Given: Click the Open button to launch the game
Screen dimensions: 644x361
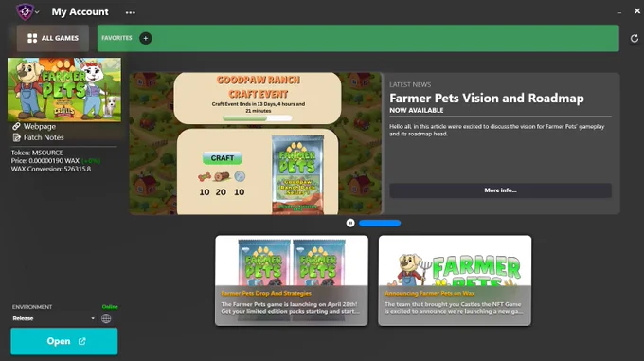Looking at the screenshot, I should (x=64, y=341).
